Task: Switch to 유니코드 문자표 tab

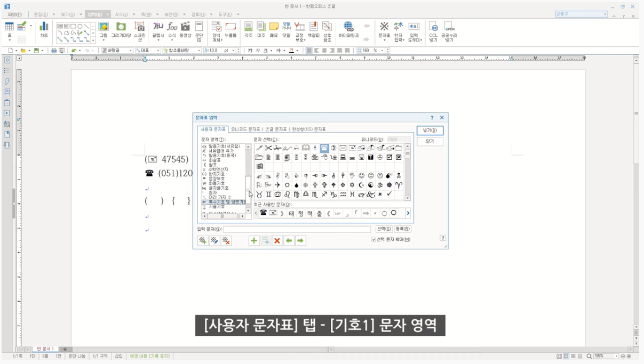Action: click(x=246, y=130)
